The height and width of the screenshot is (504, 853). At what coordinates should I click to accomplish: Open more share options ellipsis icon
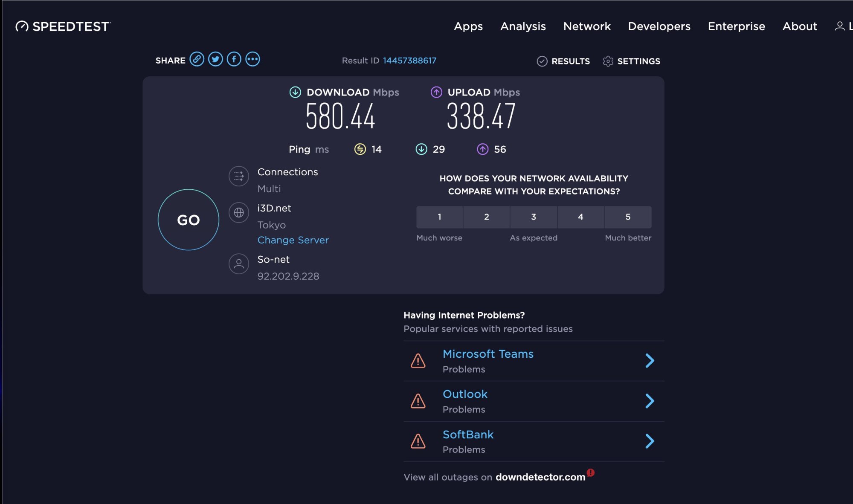[252, 59]
